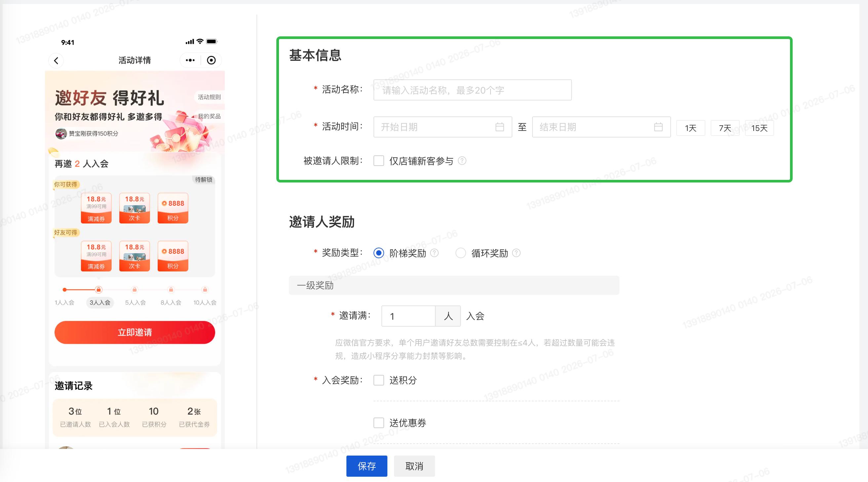Viewport: 868px width, 482px height.
Task: Open the 开始日期 date picker field
Action: pos(443,127)
